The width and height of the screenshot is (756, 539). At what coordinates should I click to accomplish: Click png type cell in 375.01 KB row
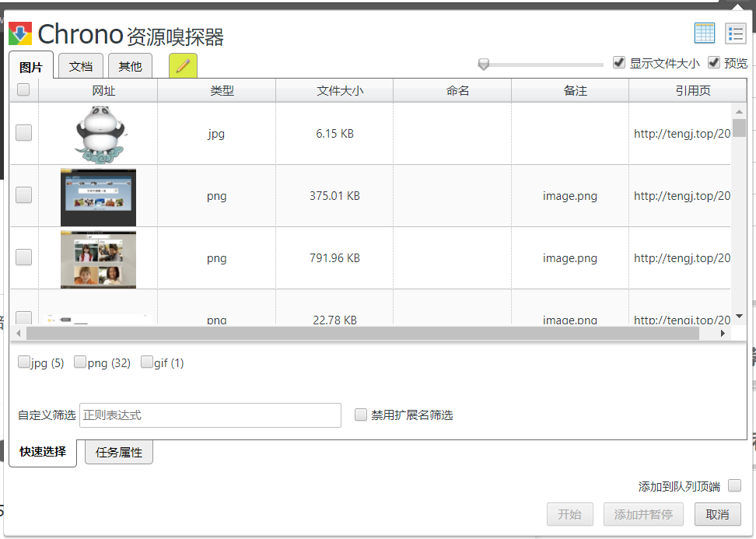tap(216, 196)
